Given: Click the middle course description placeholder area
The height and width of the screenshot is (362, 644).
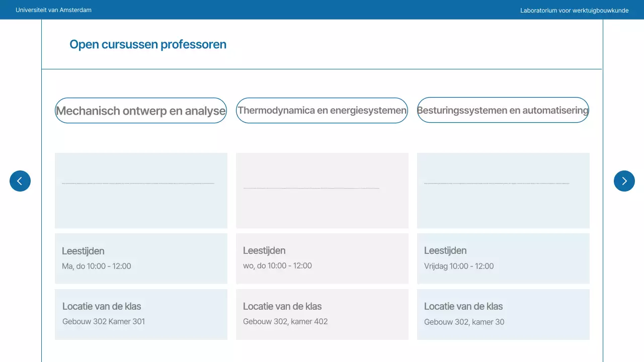Looking at the screenshot, I should tap(322, 190).
